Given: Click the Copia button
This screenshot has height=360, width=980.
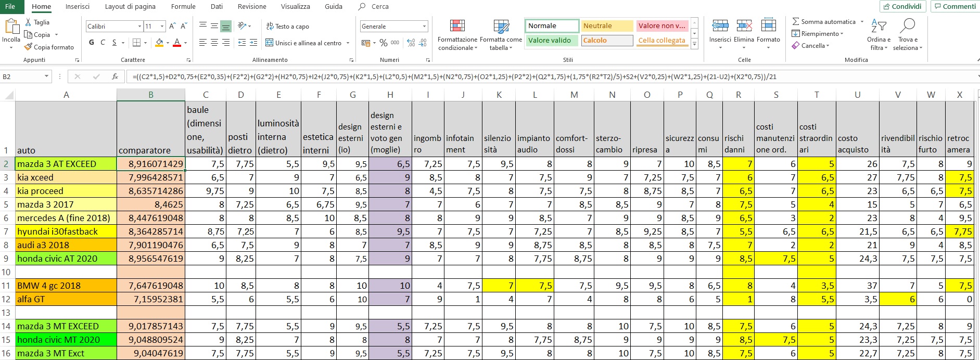Looking at the screenshot, I should 38,35.
